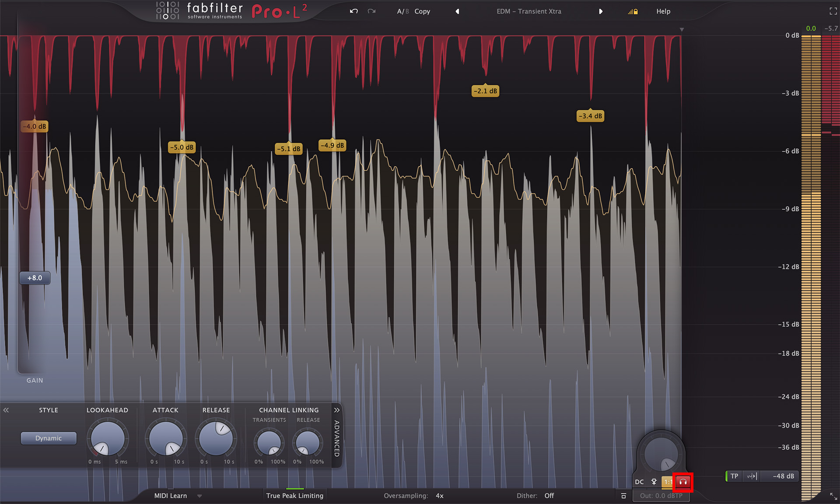This screenshot has width=840, height=504.
Task: Click the vertical ADVANCED label
Action: [x=336, y=438]
